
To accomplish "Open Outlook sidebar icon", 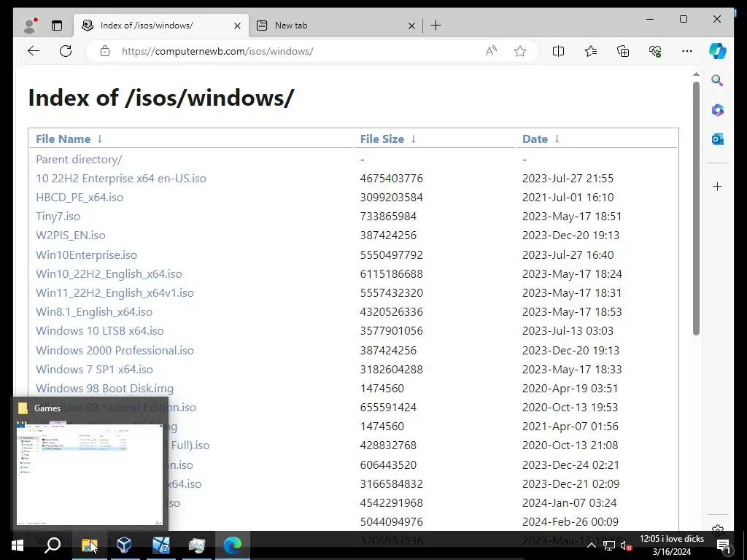I will click(718, 139).
